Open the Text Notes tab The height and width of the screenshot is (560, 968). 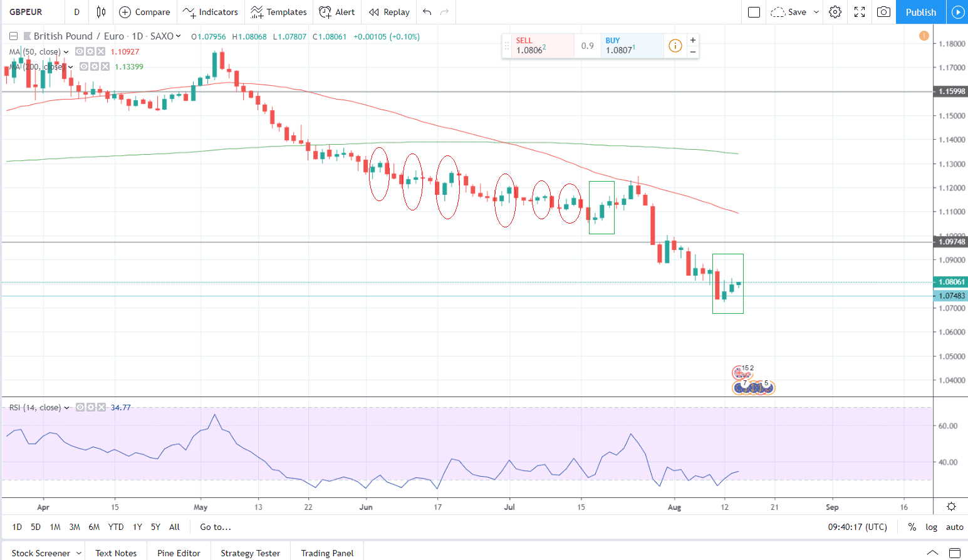[116, 553]
